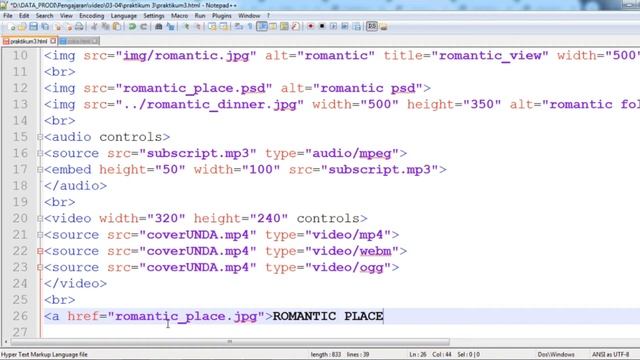The width and height of the screenshot is (640, 360).
Task: Click in "video/webm" on line 22
Action: point(352,251)
